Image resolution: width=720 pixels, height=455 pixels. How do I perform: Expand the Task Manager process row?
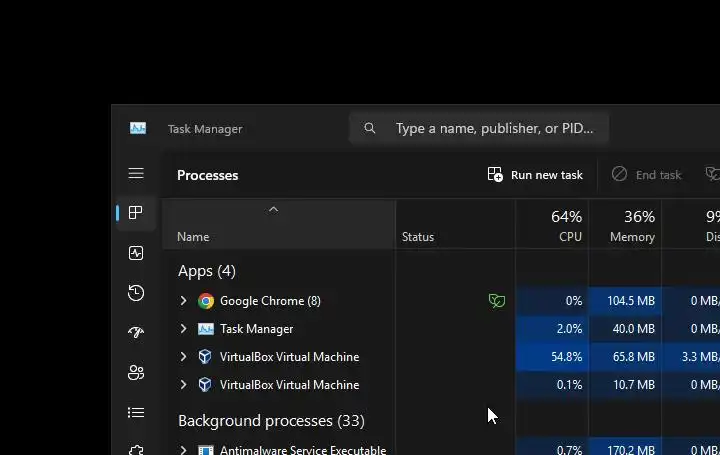point(183,329)
